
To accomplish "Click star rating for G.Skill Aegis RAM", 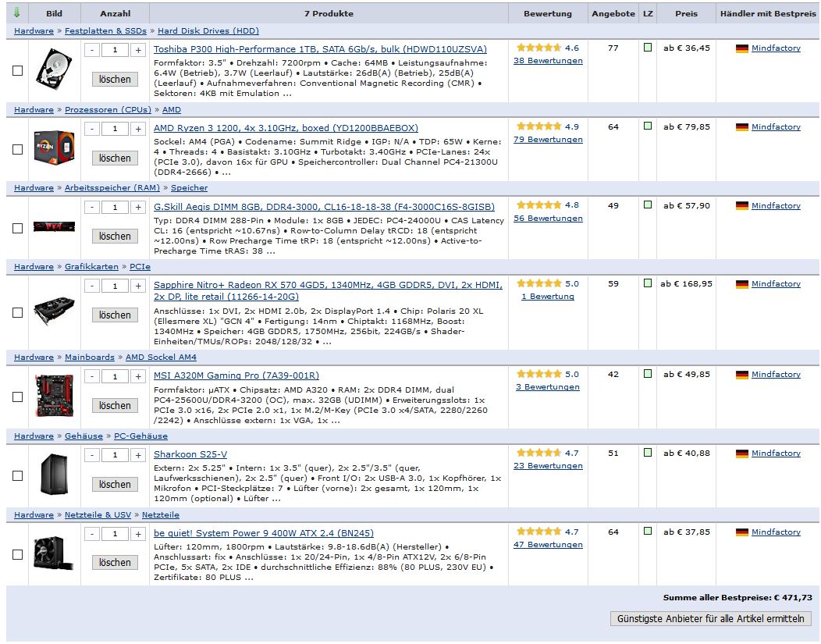I will 538,205.
